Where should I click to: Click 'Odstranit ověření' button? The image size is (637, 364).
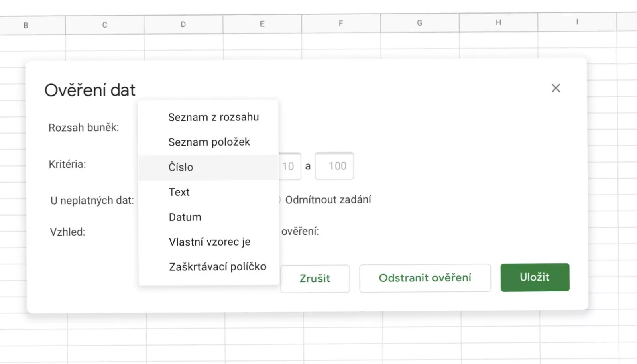(x=425, y=278)
